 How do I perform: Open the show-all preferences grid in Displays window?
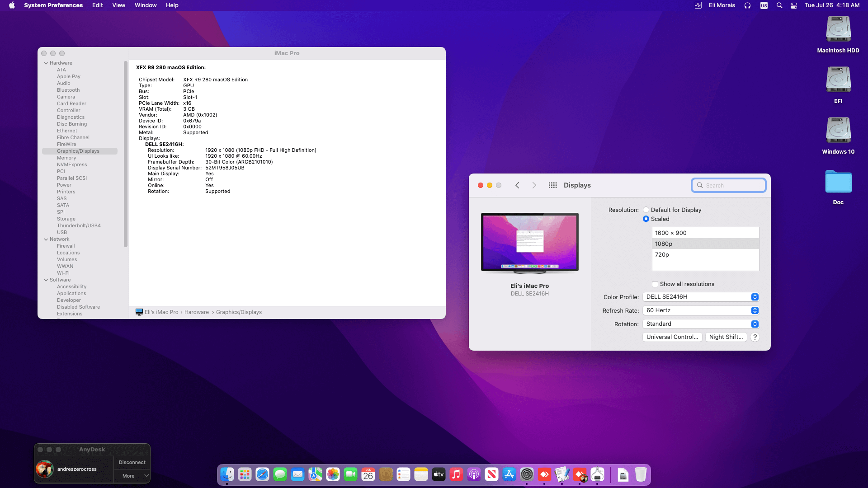click(x=552, y=185)
